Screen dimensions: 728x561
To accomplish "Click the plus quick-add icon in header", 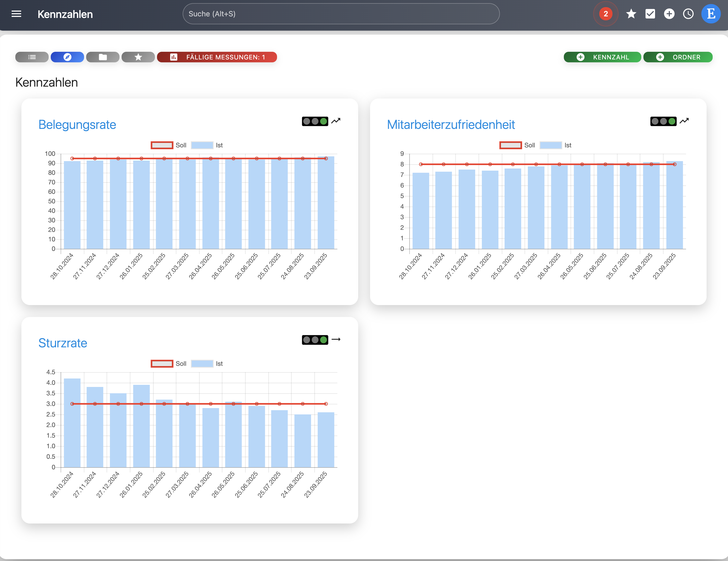I will tap(669, 14).
